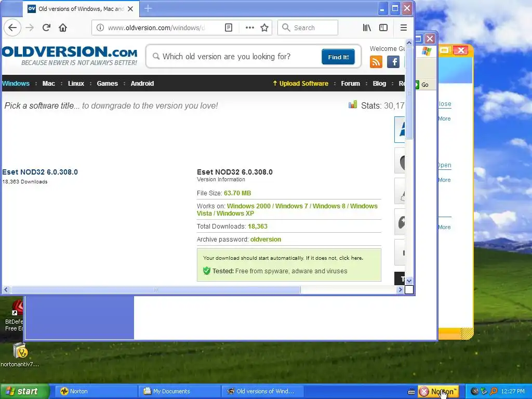Open the Blog nav link
This screenshot has height=399, width=532.
379,84
